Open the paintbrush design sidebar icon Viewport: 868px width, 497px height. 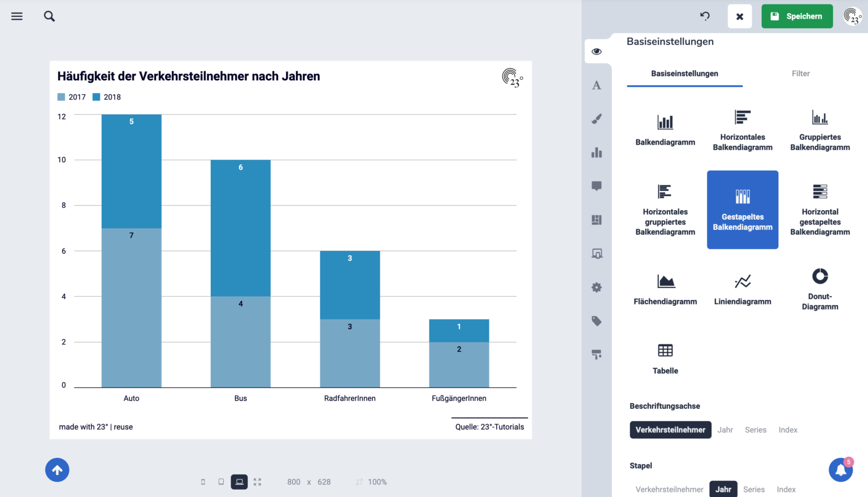pos(597,119)
